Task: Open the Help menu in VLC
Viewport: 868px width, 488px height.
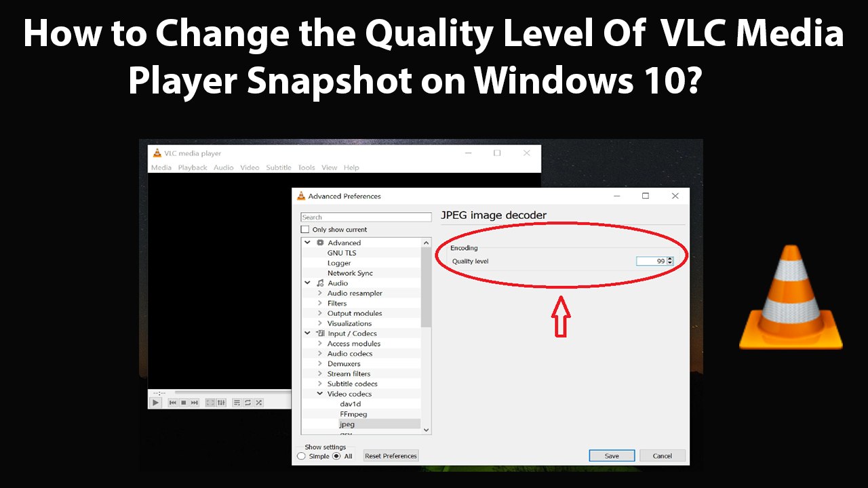Action: 351,167
